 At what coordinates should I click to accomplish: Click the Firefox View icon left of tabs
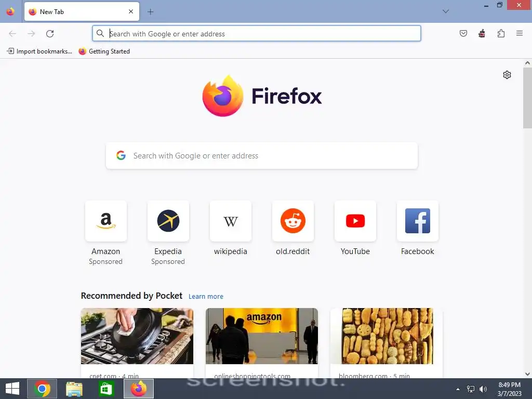(10, 11)
